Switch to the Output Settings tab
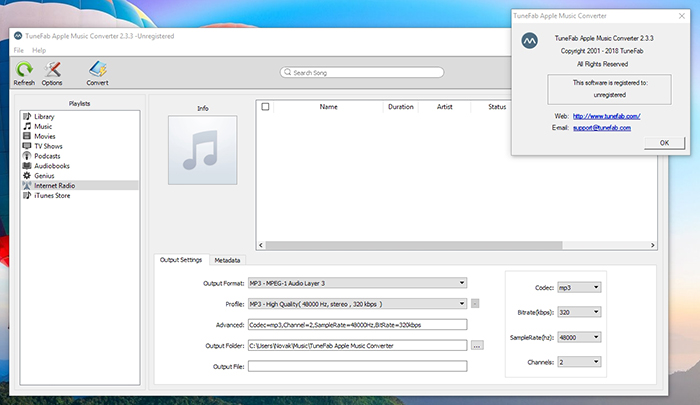700x405 pixels. tap(181, 259)
